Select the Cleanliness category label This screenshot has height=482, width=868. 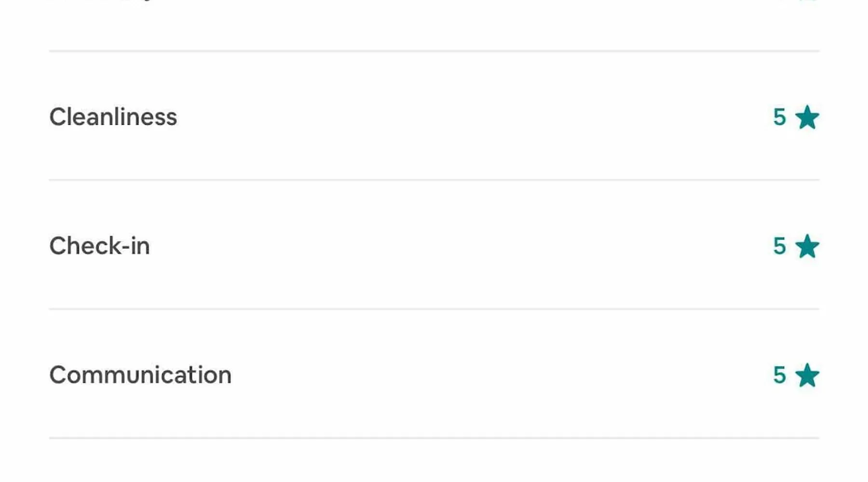coord(113,117)
